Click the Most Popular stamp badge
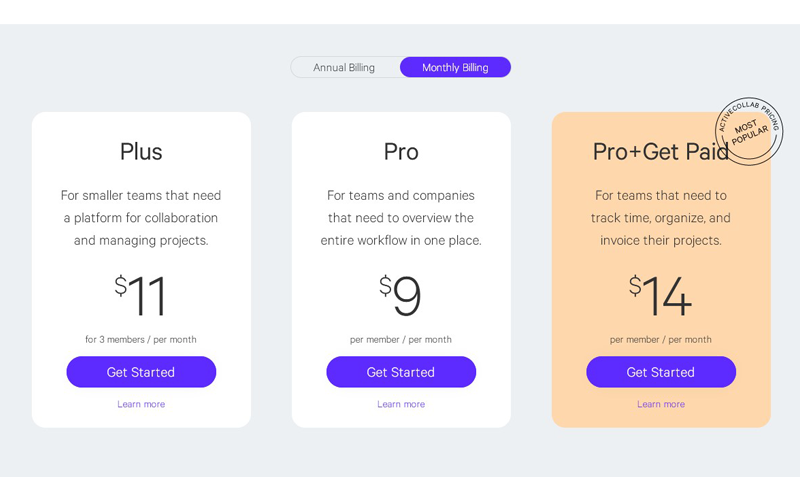Image resolution: width=800 pixels, height=500 pixels. [748, 131]
